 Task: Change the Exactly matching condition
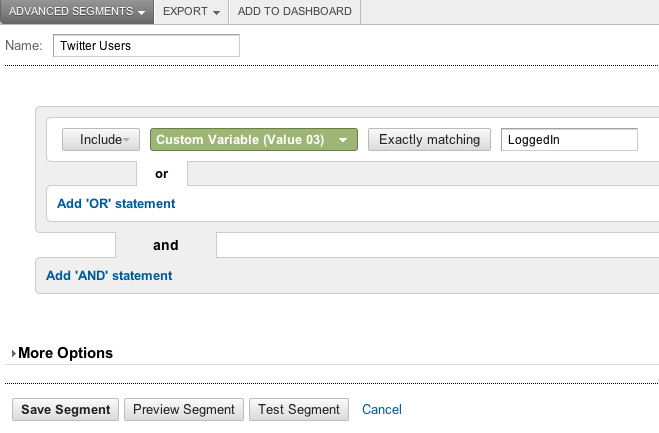pyautogui.click(x=429, y=140)
